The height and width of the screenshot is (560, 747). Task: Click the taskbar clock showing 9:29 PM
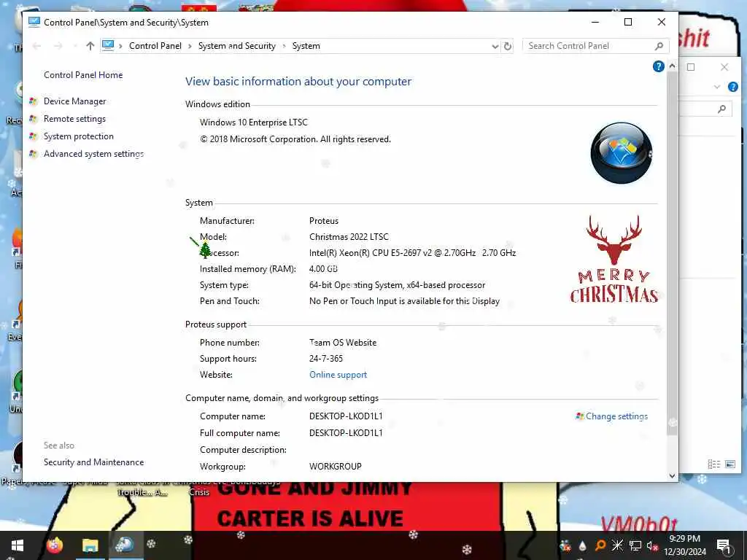(x=684, y=545)
